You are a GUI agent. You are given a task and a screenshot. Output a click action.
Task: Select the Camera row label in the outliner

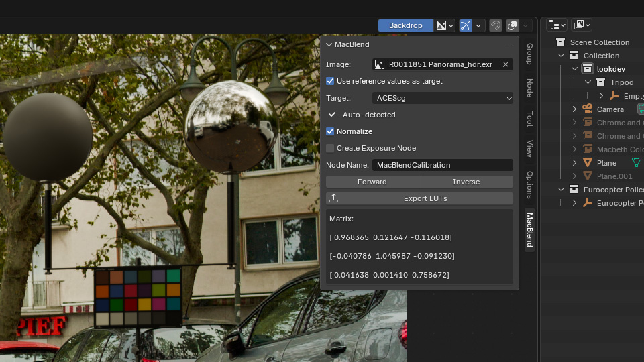(610, 109)
